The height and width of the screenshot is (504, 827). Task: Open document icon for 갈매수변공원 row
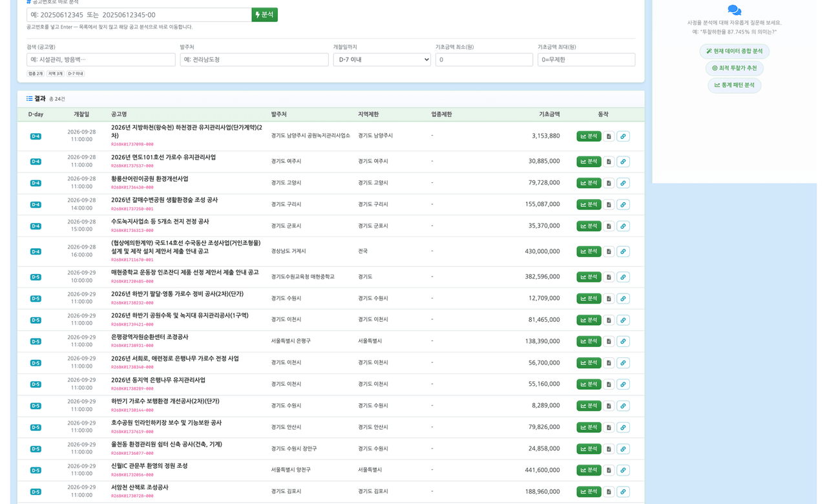pyautogui.click(x=609, y=204)
